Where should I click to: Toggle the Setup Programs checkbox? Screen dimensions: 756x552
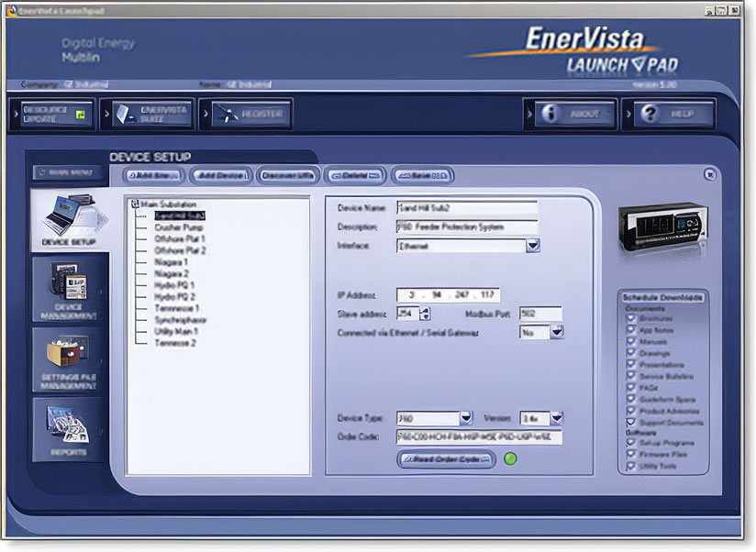(630, 443)
